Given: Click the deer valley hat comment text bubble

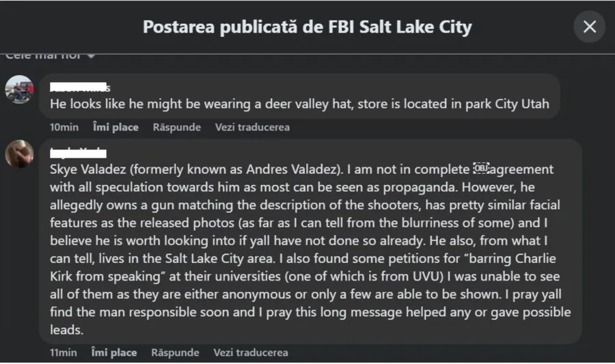Looking at the screenshot, I should (x=301, y=105).
